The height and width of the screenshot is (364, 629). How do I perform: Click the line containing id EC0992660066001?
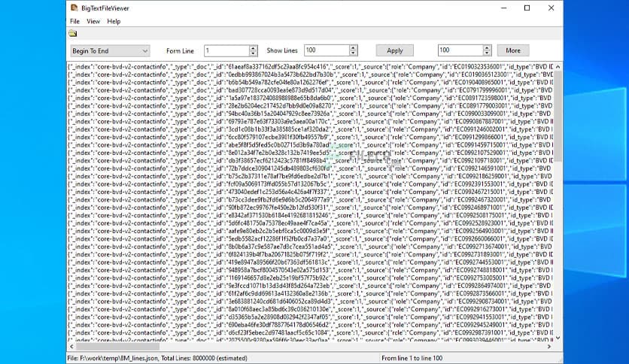311,238
